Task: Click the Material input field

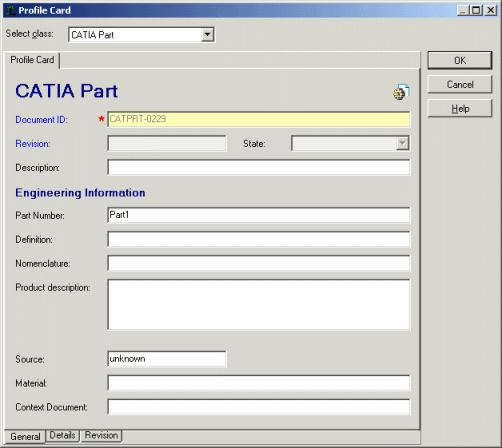Action: coord(259,383)
